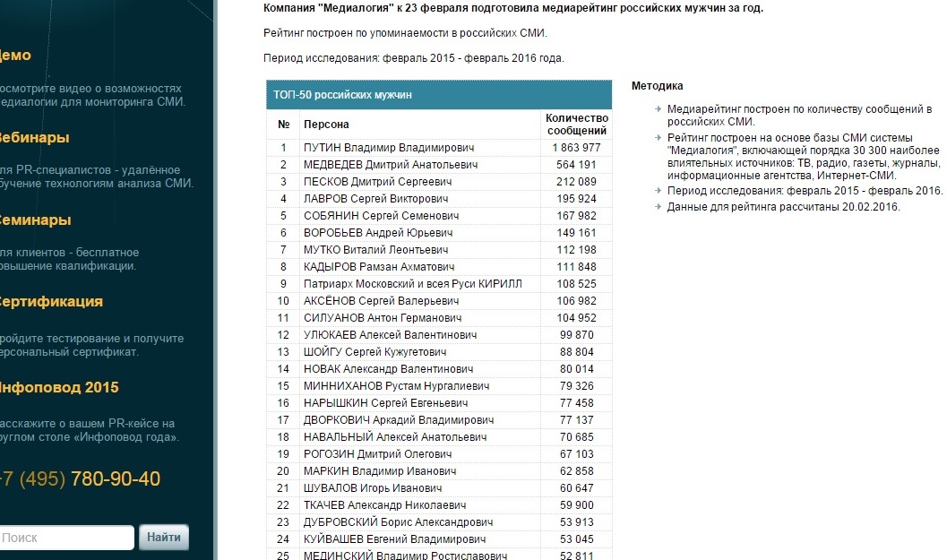Focus the Поиск search input field

tap(65, 538)
